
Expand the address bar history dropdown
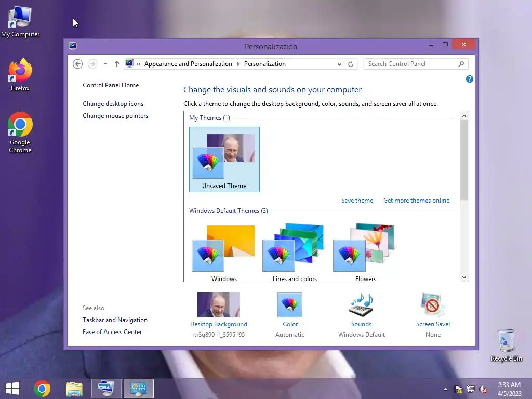[x=339, y=64]
